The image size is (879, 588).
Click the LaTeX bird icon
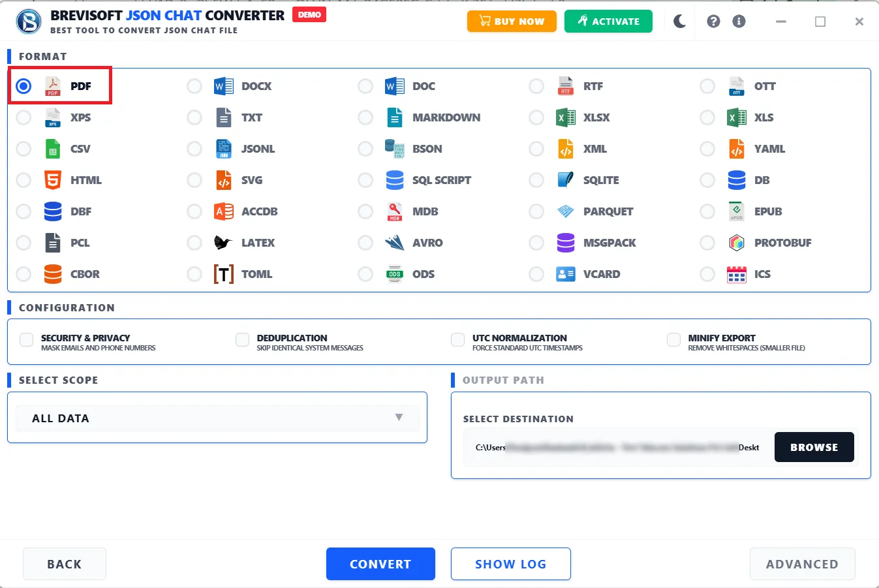(x=223, y=243)
